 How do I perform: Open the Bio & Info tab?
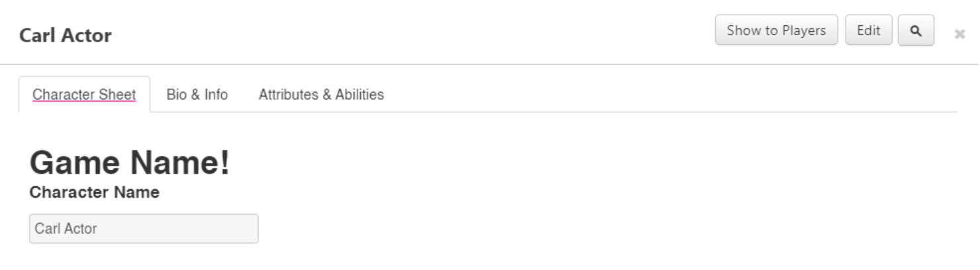pyautogui.click(x=197, y=95)
